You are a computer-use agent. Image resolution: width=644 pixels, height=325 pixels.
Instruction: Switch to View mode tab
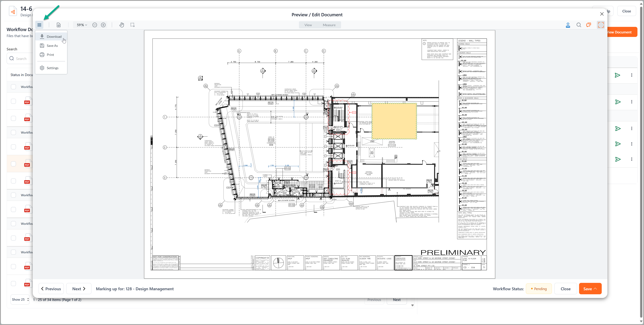coord(308,25)
